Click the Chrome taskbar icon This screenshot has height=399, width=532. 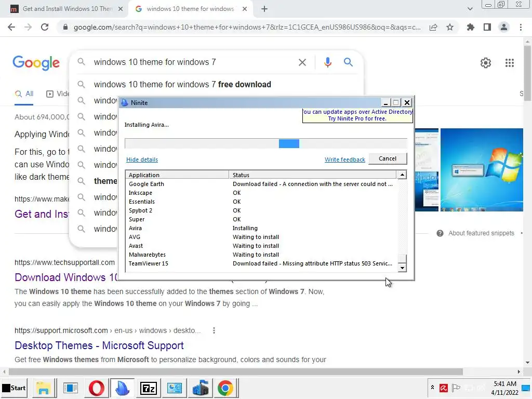[x=225, y=388]
